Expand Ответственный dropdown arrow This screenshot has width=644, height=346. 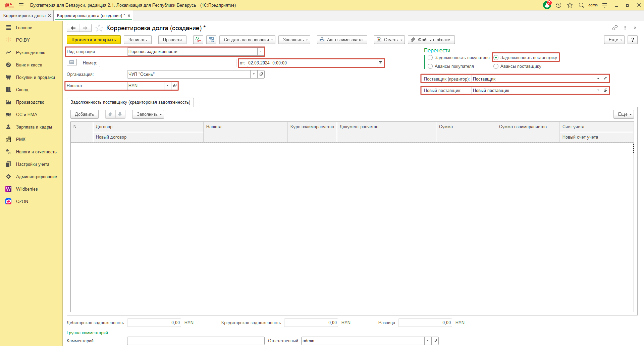tap(428, 341)
